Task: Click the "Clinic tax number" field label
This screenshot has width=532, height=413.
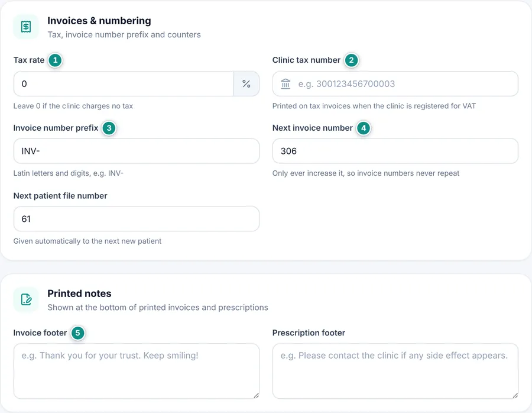Action: point(306,60)
